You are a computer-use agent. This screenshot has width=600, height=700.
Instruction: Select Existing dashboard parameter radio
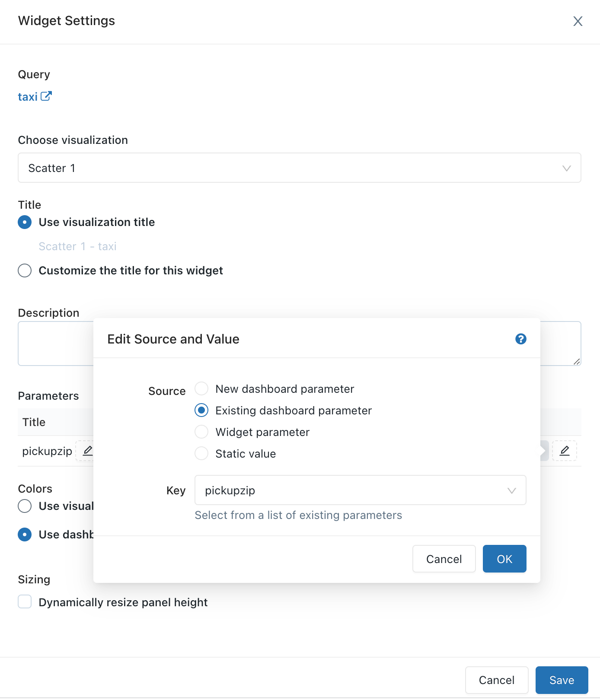pyautogui.click(x=201, y=410)
